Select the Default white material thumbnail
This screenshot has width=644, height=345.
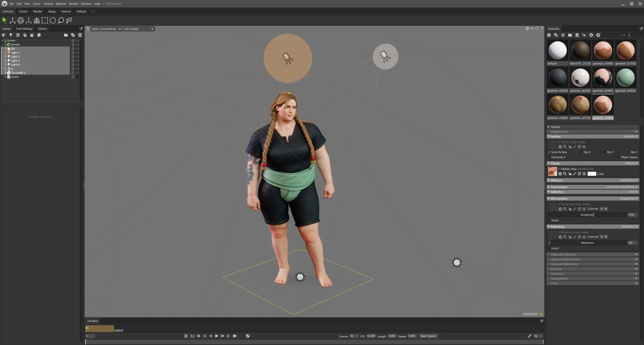click(557, 51)
